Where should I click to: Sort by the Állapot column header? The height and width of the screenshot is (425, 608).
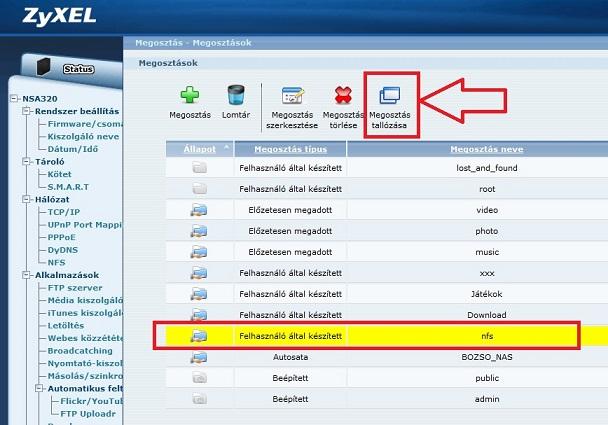coord(200,149)
